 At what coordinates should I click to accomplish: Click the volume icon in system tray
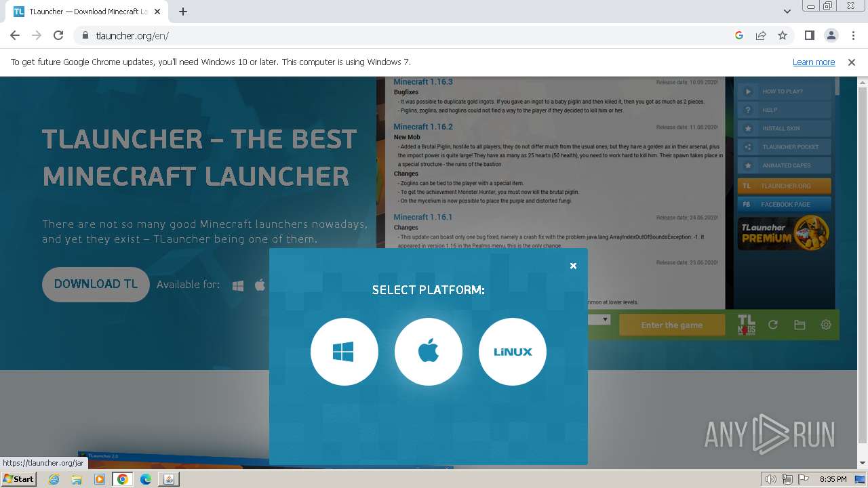771,479
